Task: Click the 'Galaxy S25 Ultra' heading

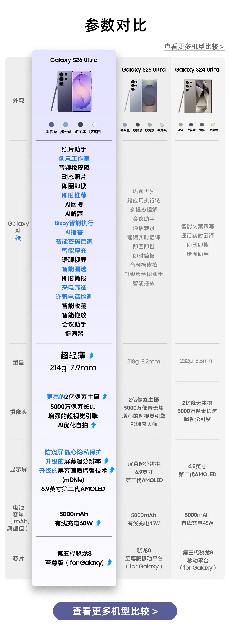Action: click(144, 70)
